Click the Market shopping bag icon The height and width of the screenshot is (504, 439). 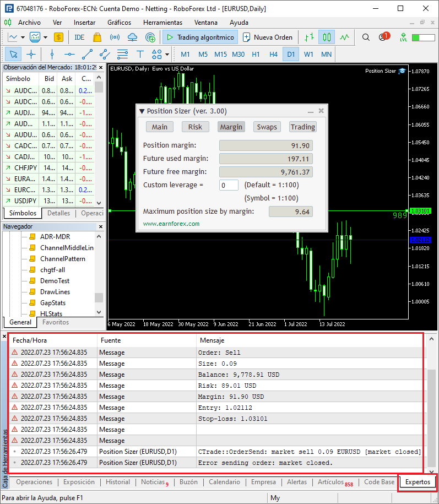click(x=97, y=37)
